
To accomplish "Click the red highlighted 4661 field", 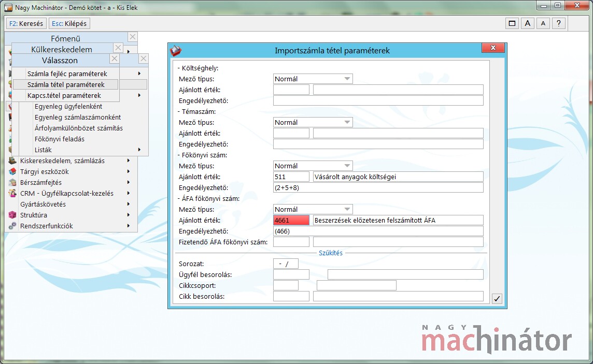I will [291, 220].
